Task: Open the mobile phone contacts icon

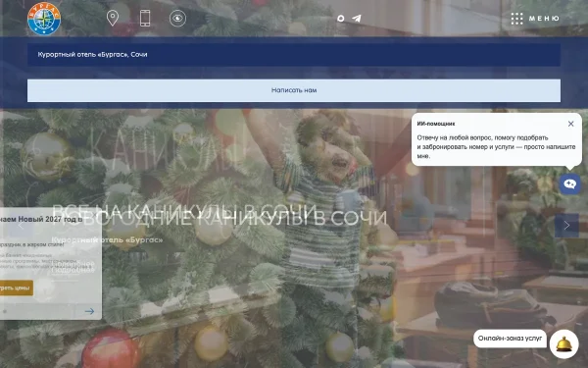Action: point(145,18)
